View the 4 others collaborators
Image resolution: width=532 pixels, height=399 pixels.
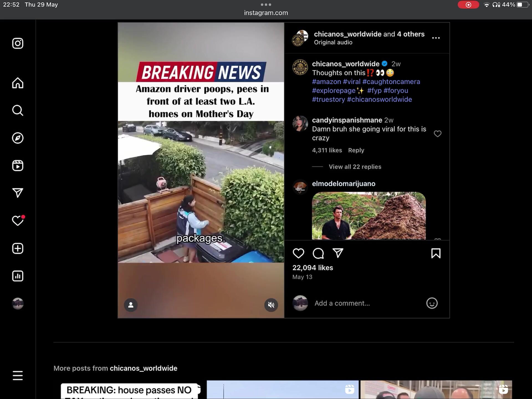click(x=411, y=34)
